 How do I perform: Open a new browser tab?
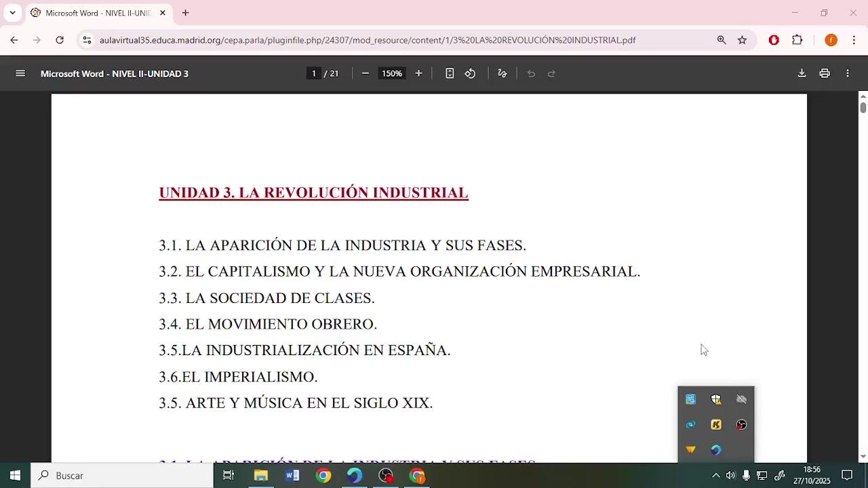coord(185,13)
